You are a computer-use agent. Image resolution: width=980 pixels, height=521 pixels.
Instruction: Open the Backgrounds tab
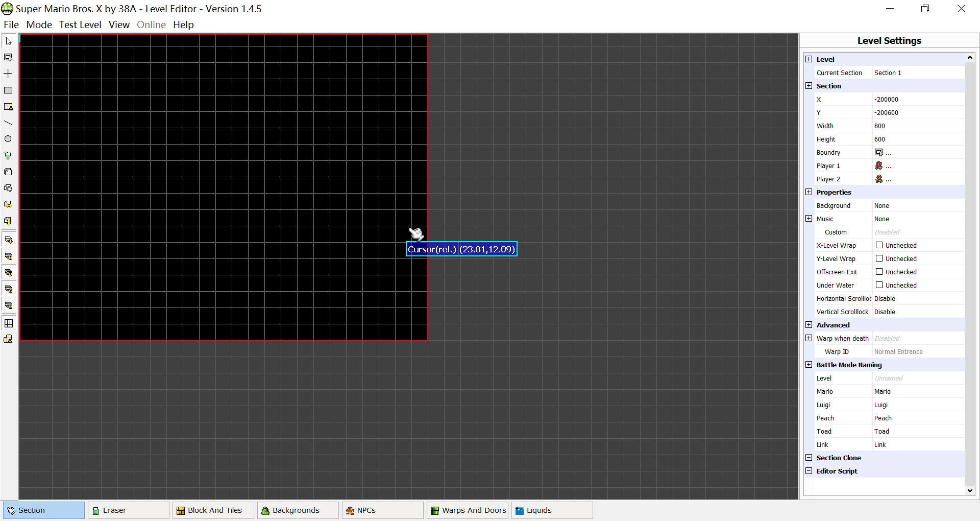pyautogui.click(x=298, y=510)
